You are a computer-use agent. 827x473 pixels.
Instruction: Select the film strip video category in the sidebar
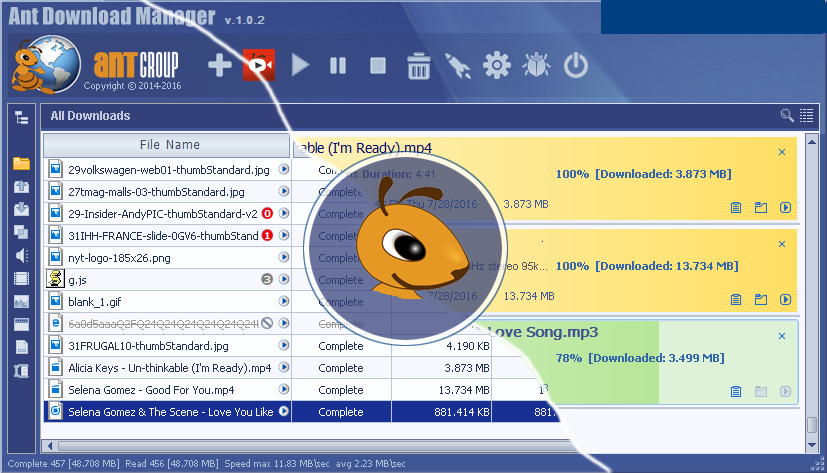[22, 278]
